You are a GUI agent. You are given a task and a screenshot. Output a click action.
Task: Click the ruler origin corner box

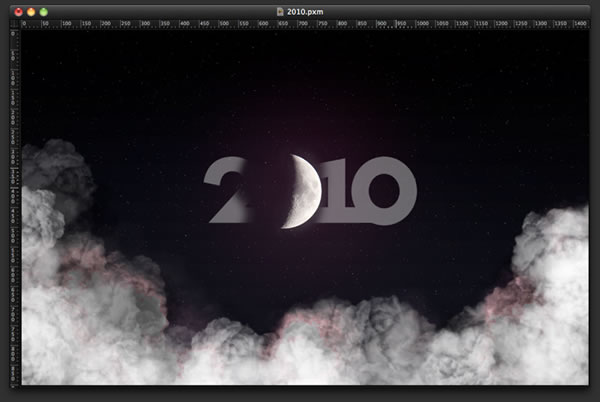pos(15,24)
